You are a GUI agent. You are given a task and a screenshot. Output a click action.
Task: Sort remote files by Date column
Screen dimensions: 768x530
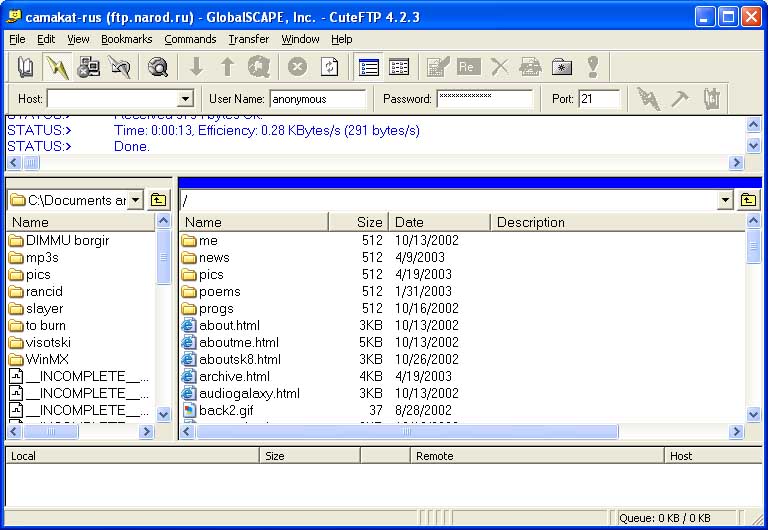point(439,222)
